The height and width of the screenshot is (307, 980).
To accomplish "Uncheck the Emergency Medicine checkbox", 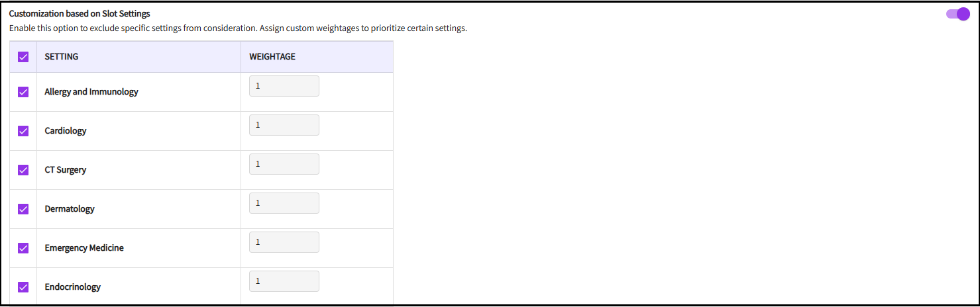I will click(23, 248).
